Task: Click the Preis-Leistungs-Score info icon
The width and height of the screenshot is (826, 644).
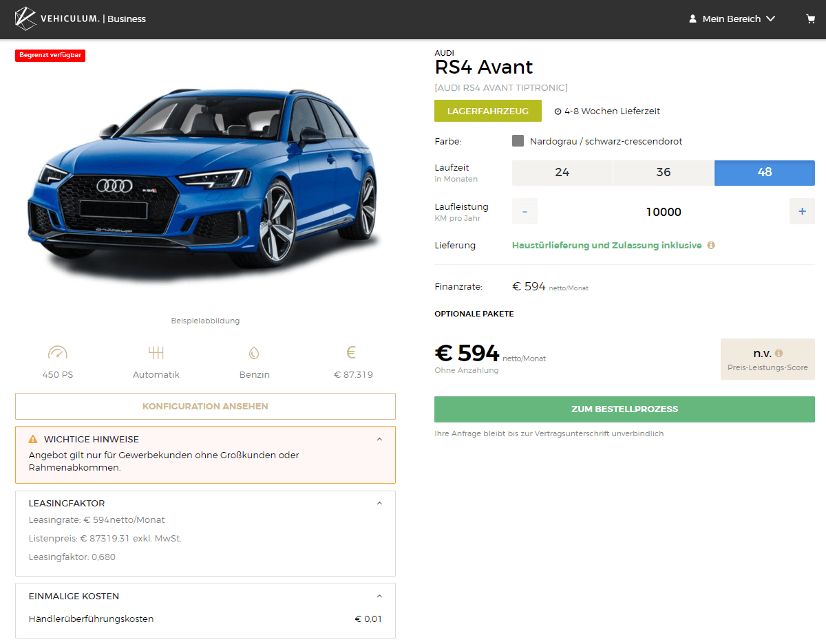Action: pyautogui.click(x=779, y=354)
